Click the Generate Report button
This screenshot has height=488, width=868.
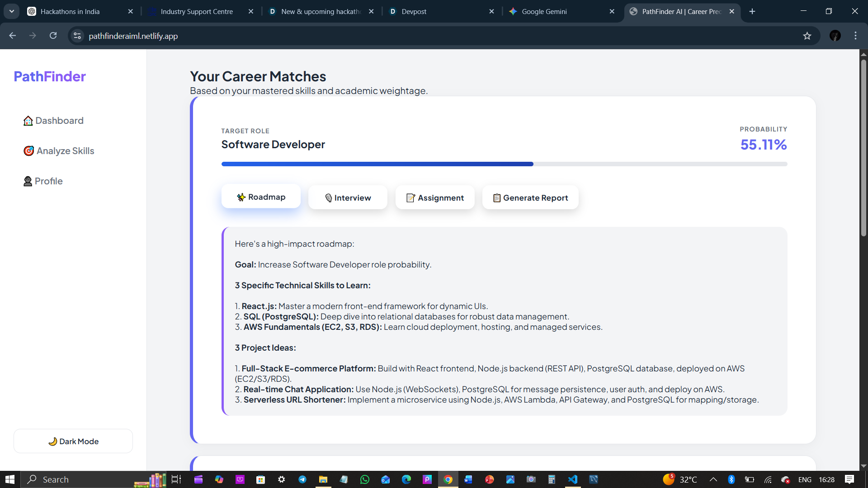coord(530,197)
